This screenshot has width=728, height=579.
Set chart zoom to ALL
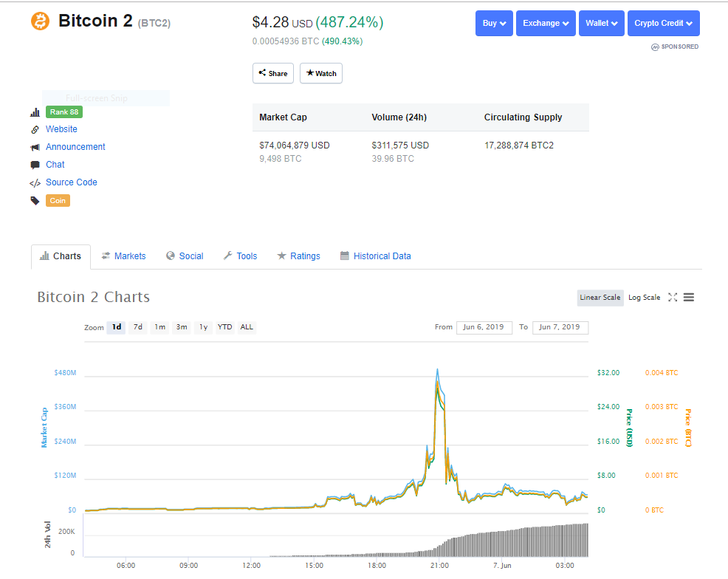point(247,327)
